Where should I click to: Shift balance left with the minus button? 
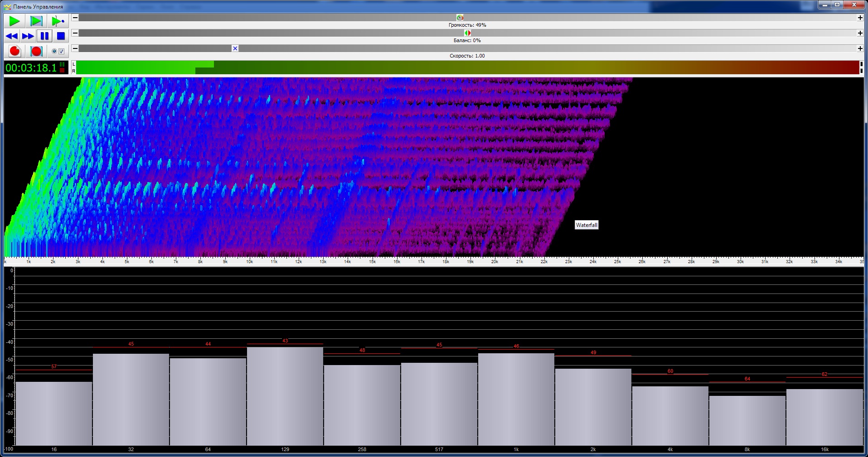click(75, 33)
